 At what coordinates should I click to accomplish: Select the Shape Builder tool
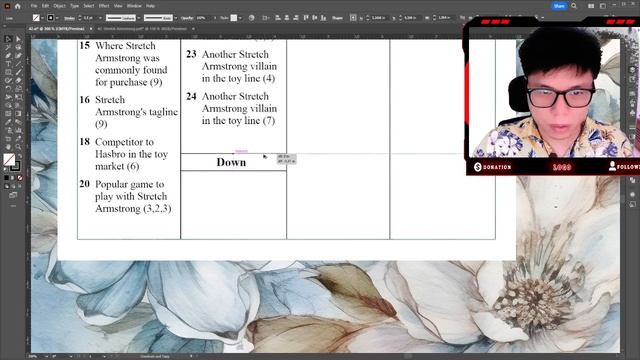[x=8, y=105]
